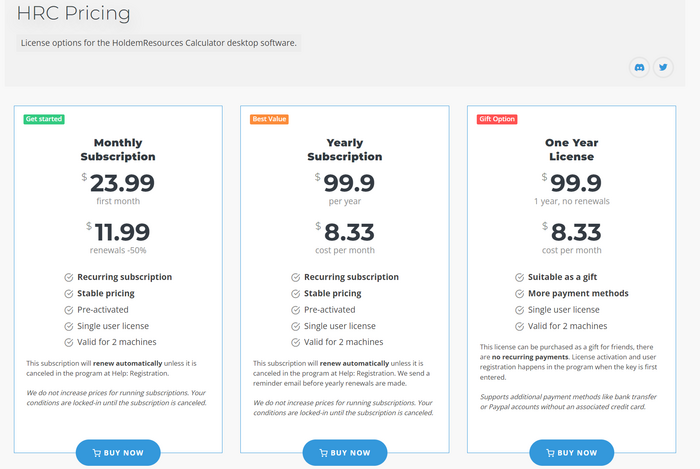Click checkmark next to Yearly Stable pricing

point(296,294)
